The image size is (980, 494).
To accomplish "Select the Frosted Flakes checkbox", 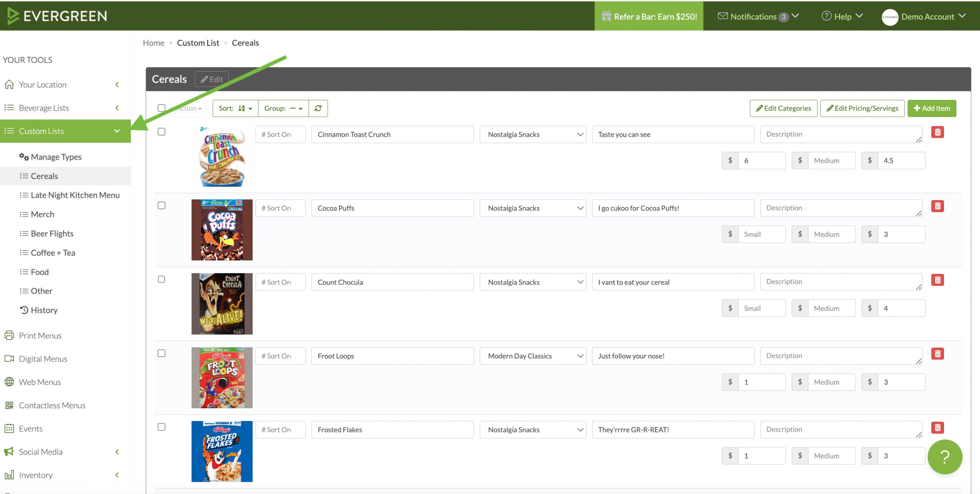I will coord(162,427).
